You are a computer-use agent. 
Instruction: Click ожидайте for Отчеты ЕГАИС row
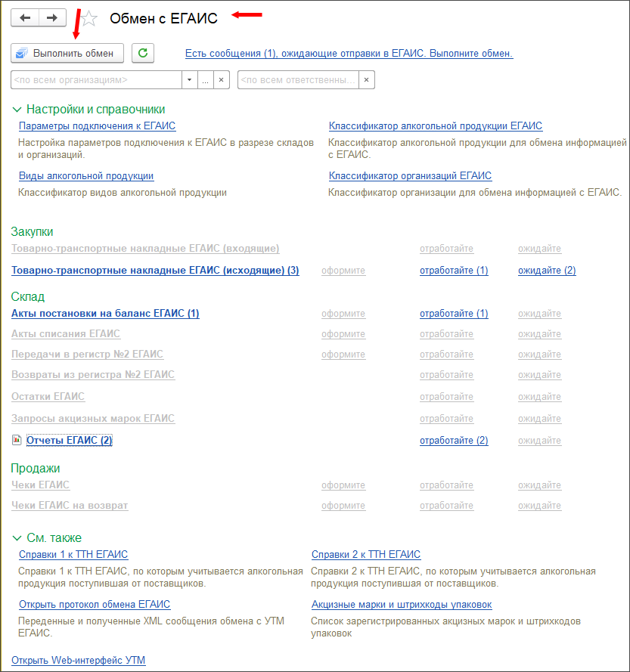(539, 441)
